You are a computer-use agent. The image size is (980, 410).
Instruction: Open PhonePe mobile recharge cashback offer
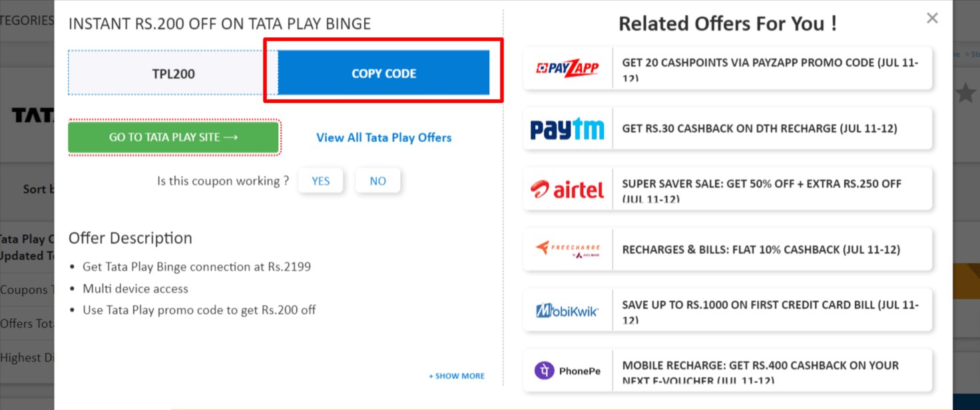[760, 371]
